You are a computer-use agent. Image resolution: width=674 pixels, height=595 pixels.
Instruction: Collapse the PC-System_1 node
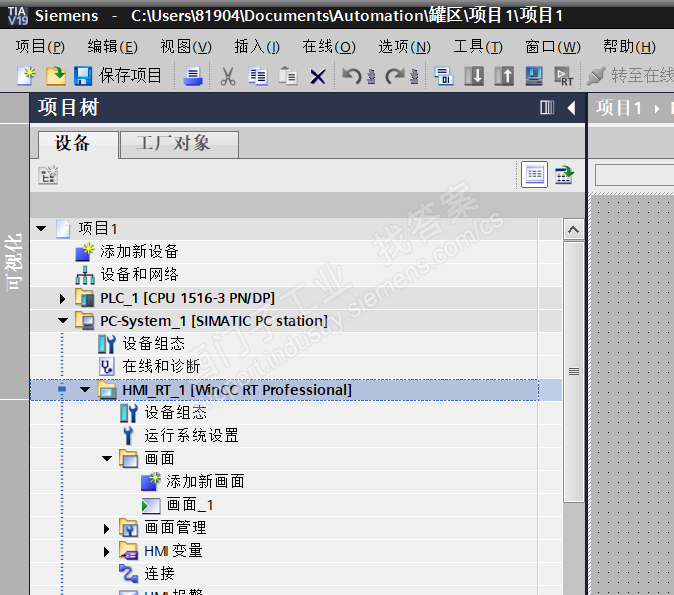[x=63, y=321]
